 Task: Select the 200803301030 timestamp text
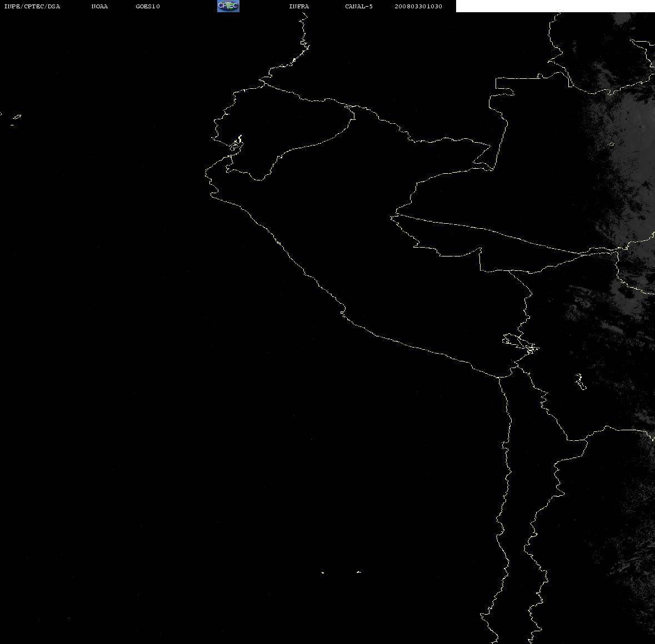point(418,6)
